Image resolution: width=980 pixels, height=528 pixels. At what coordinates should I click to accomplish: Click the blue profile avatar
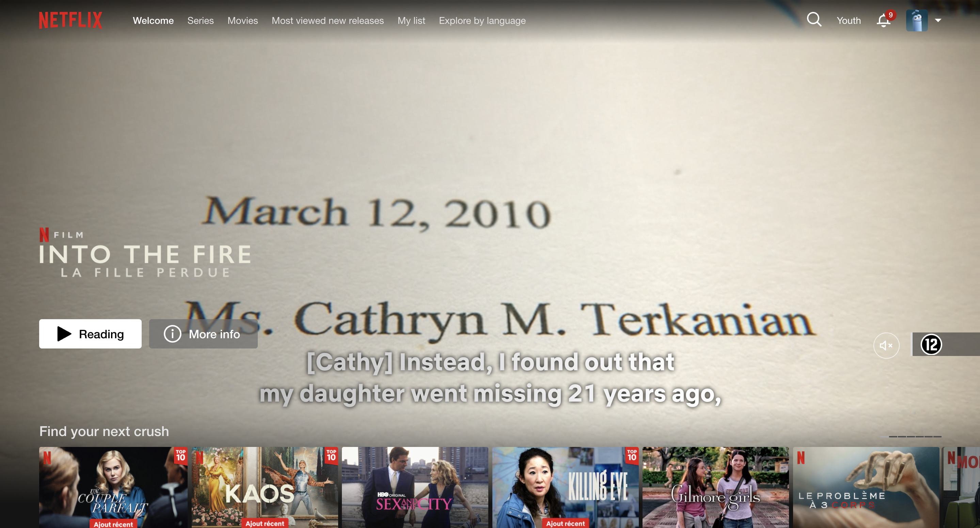pyautogui.click(x=916, y=20)
